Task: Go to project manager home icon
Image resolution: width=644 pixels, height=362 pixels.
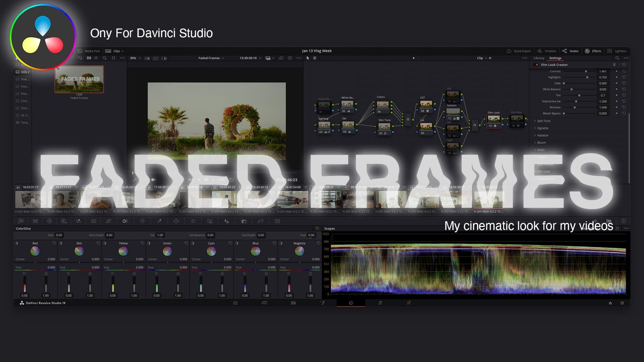Action: pos(610,303)
